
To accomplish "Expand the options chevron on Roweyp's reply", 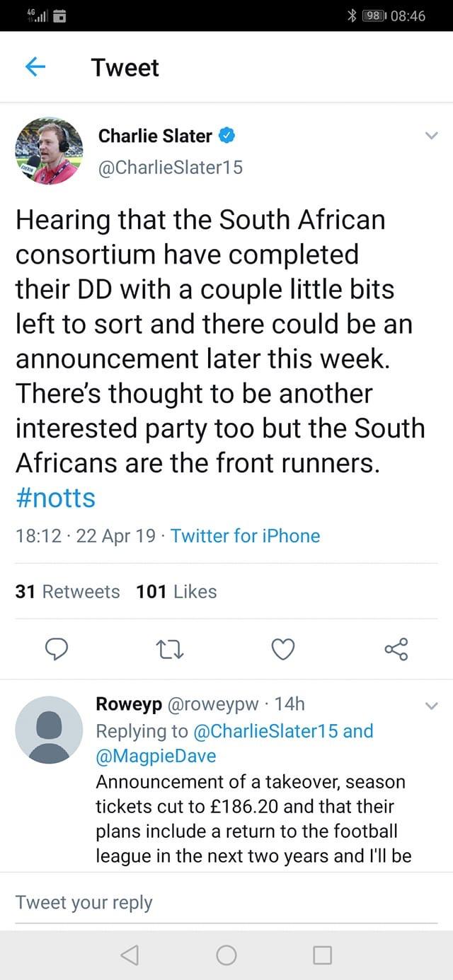I will pyautogui.click(x=431, y=705).
